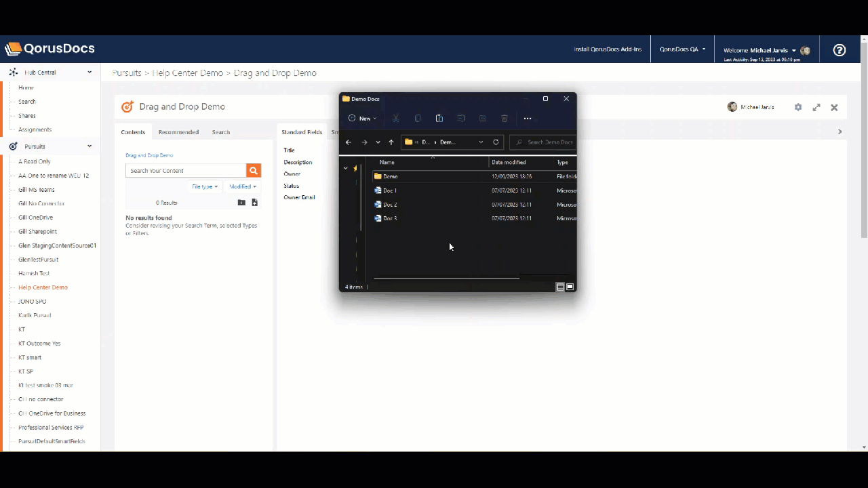Open the Welcome Michael Jarvis user menu
Viewport: 868px width, 488px height.
[760, 50]
